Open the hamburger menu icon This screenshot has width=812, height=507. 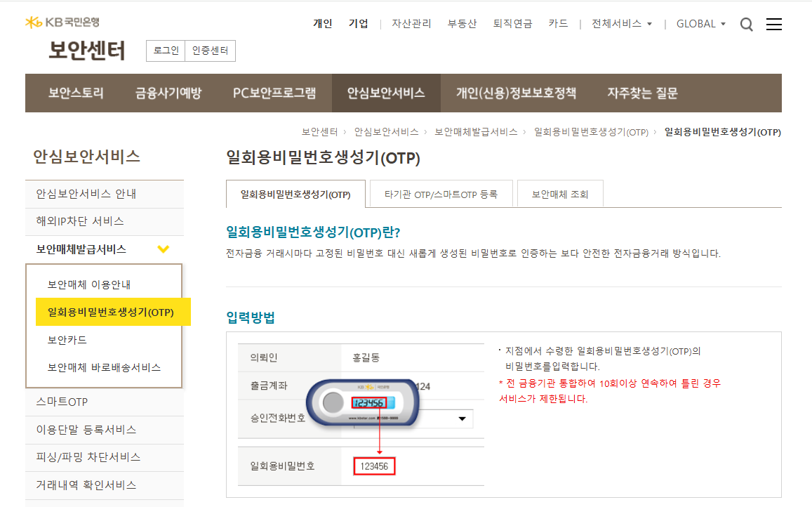(x=774, y=24)
